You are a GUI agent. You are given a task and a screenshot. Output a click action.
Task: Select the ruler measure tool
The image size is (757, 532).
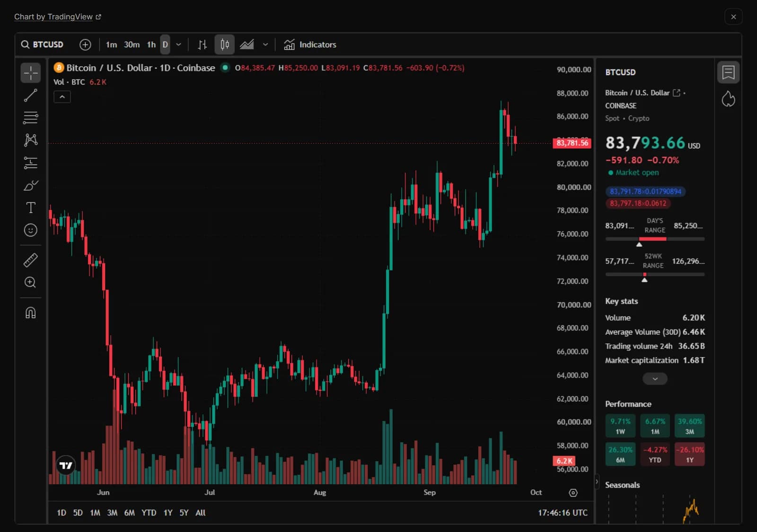(x=31, y=260)
